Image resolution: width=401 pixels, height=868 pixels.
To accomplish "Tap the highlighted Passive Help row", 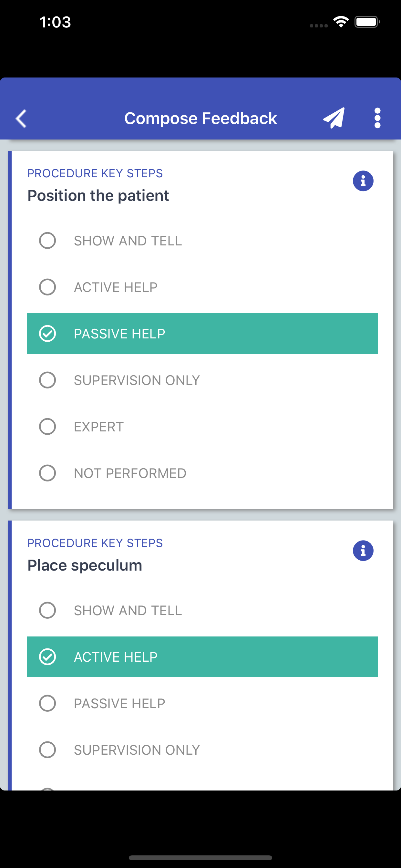I will [x=202, y=333].
